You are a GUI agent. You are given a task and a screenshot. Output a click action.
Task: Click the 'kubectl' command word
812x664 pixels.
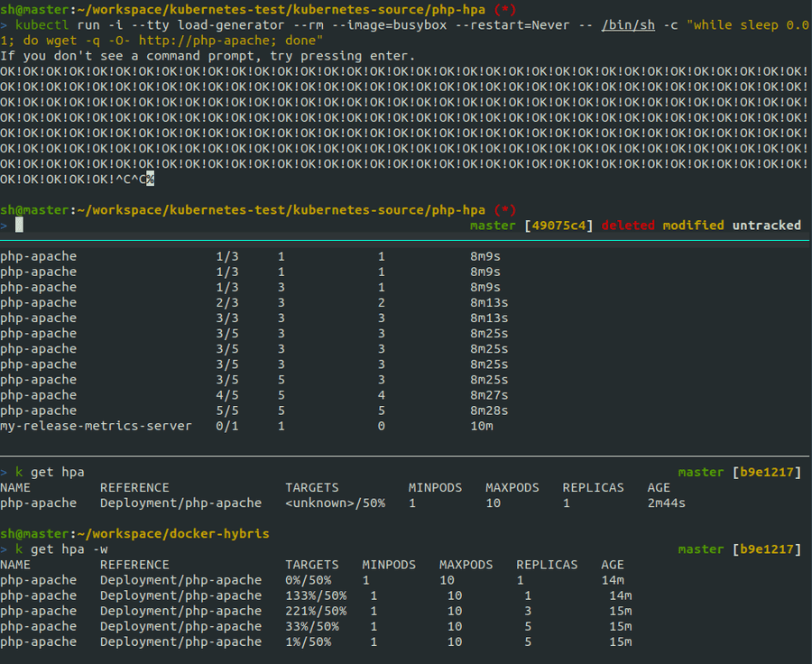(42, 25)
